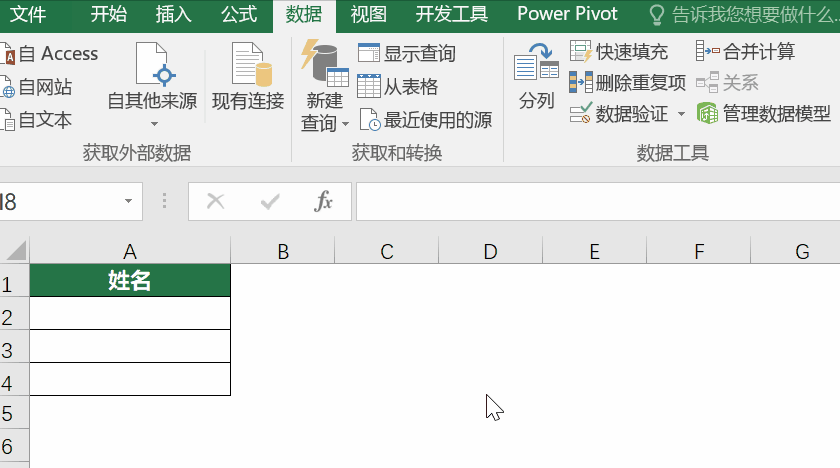Select the 姓名 header cell
Viewport: 840px width, 468px height.
coord(130,280)
